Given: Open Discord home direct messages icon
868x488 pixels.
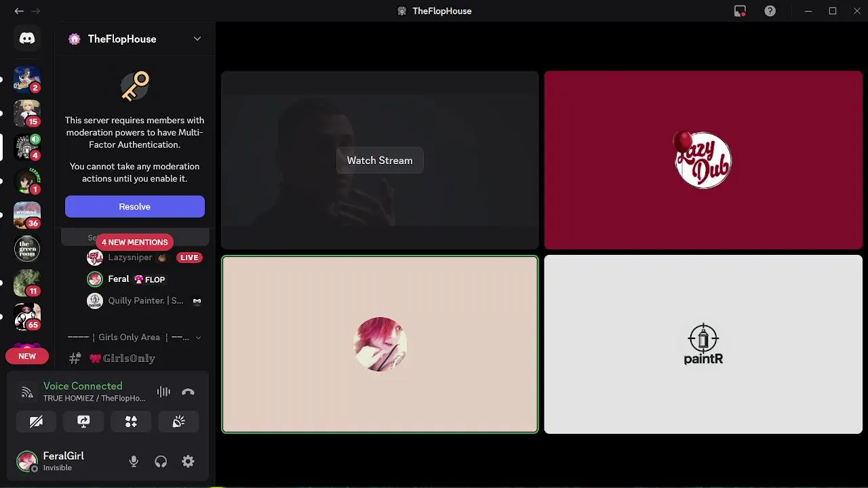Looking at the screenshot, I should [27, 39].
